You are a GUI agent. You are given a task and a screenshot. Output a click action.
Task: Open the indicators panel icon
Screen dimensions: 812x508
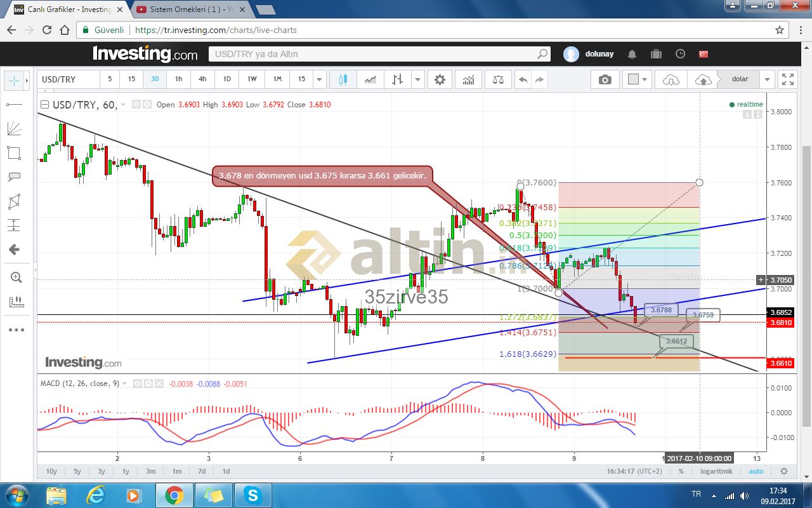pyautogui.click(x=469, y=79)
